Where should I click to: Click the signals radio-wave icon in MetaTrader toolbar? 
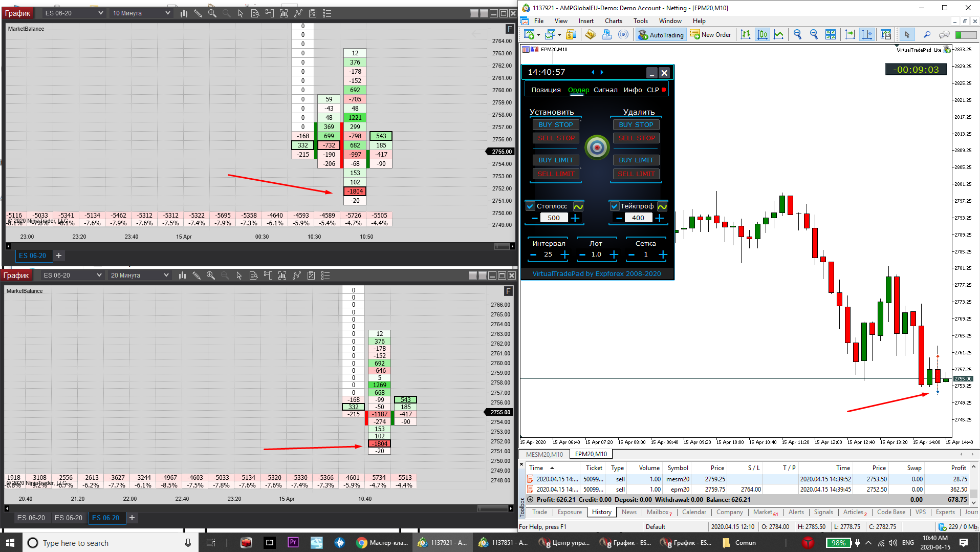(623, 34)
